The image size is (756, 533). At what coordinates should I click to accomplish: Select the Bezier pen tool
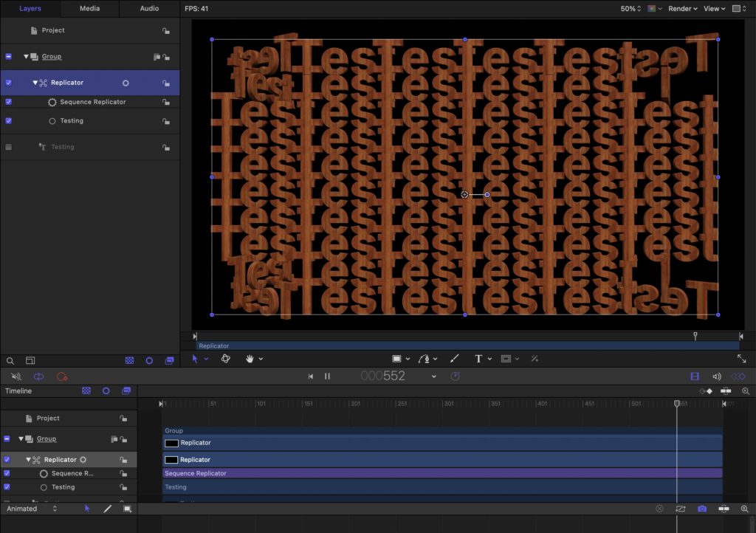coord(425,359)
